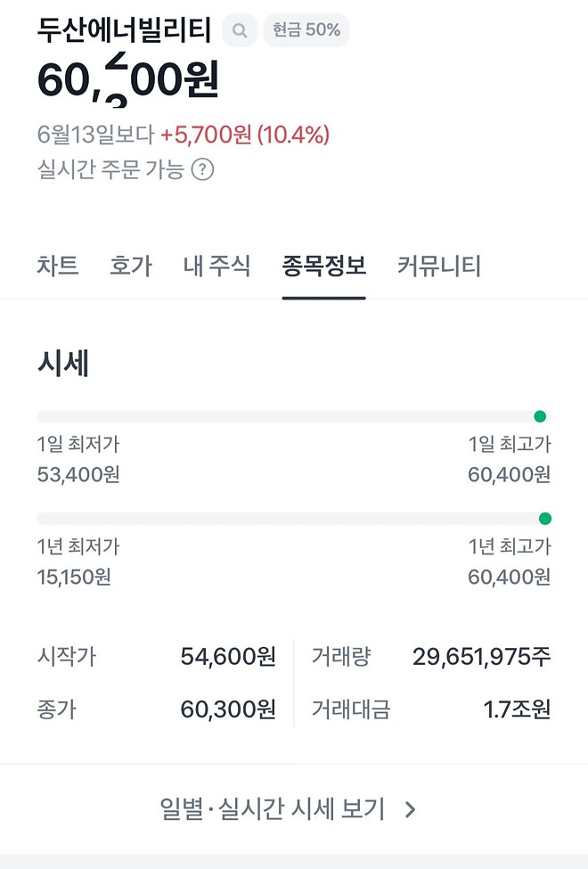This screenshot has width=588, height=869.
Task: Click the green dot on the 1일 price bar
Action: (542, 415)
